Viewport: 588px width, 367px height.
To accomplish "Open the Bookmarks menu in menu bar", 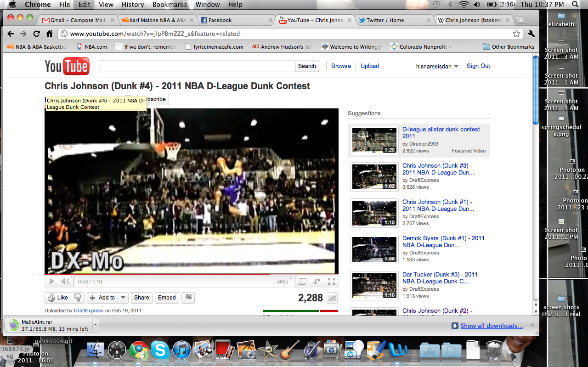I will (170, 5).
